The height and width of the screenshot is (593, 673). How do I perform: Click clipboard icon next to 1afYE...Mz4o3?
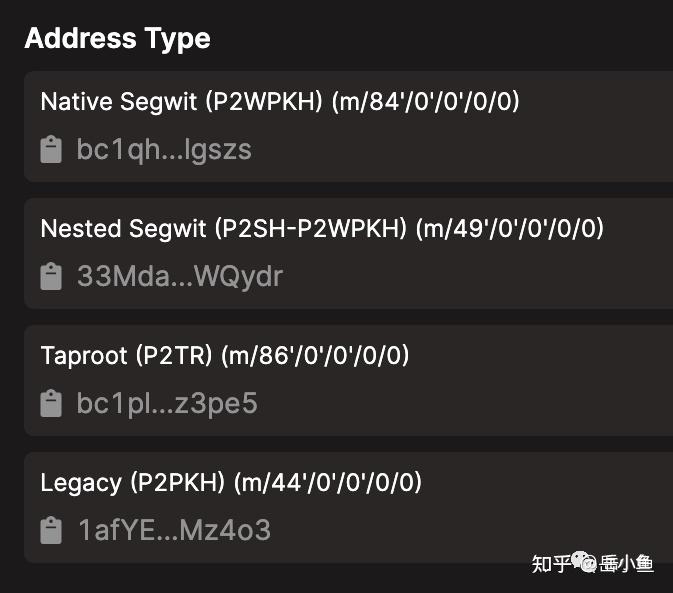(51, 530)
